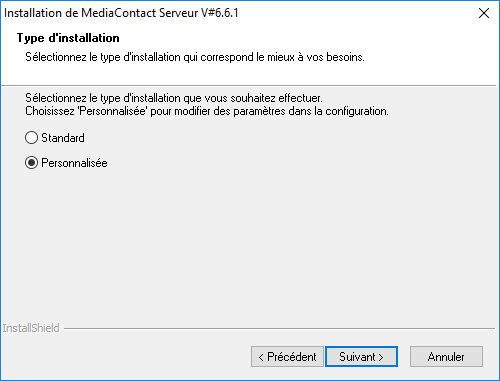Click the right arrow on Suivant button
The width and height of the screenshot is (500, 381).
tap(381, 357)
